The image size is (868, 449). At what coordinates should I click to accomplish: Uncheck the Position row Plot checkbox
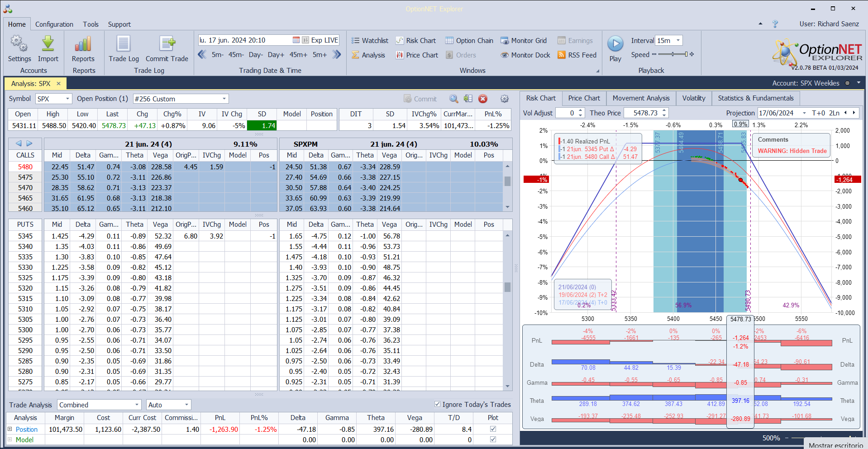point(493,429)
